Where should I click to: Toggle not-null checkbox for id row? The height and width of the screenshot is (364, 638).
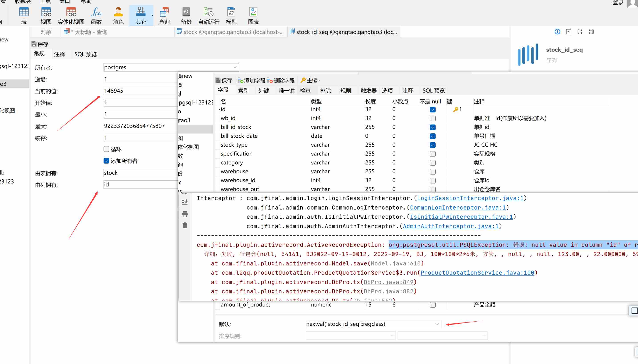pos(433,109)
